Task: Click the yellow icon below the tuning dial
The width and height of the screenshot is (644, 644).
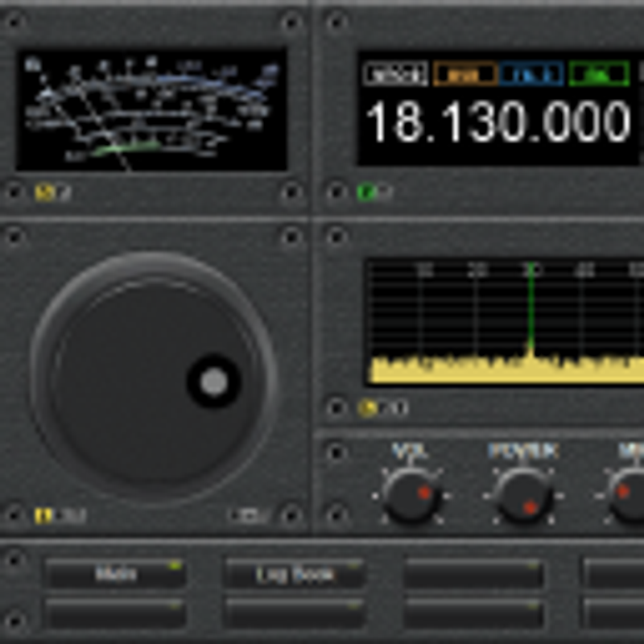Action: click(43, 515)
